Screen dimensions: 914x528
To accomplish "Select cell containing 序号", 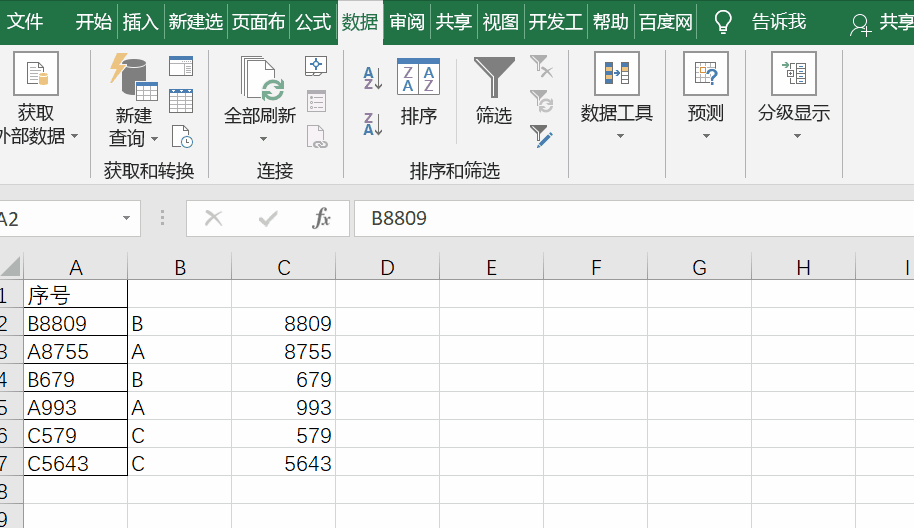I will click(76, 294).
